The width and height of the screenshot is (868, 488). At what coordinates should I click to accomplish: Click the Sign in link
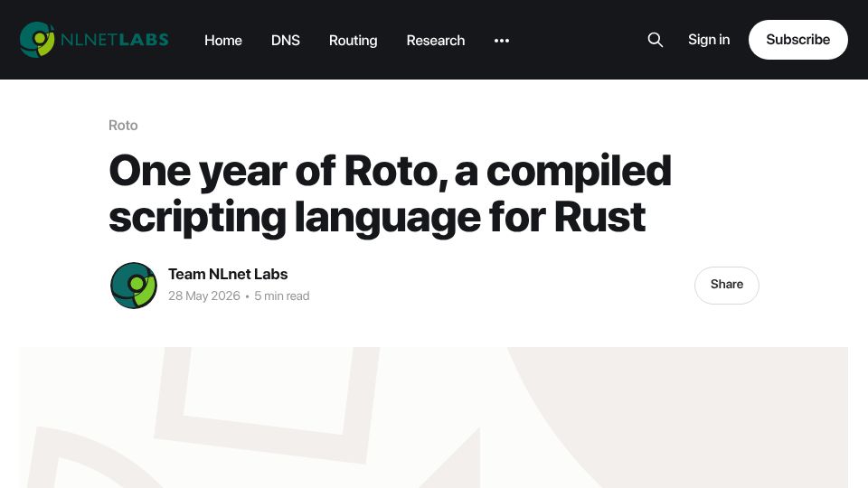point(709,40)
